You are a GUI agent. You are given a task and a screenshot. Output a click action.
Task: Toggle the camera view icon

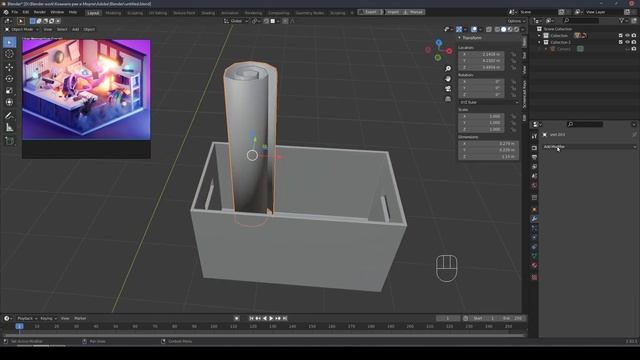pyautogui.click(x=448, y=89)
